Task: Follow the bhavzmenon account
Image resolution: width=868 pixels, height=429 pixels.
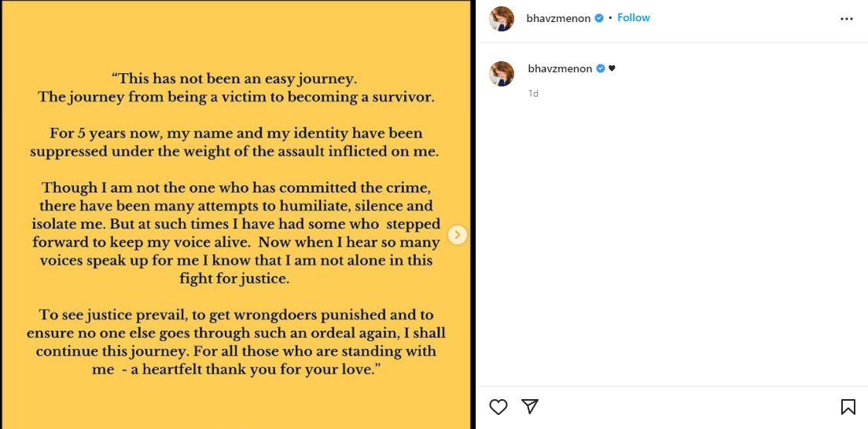Action: pyautogui.click(x=633, y=17)
